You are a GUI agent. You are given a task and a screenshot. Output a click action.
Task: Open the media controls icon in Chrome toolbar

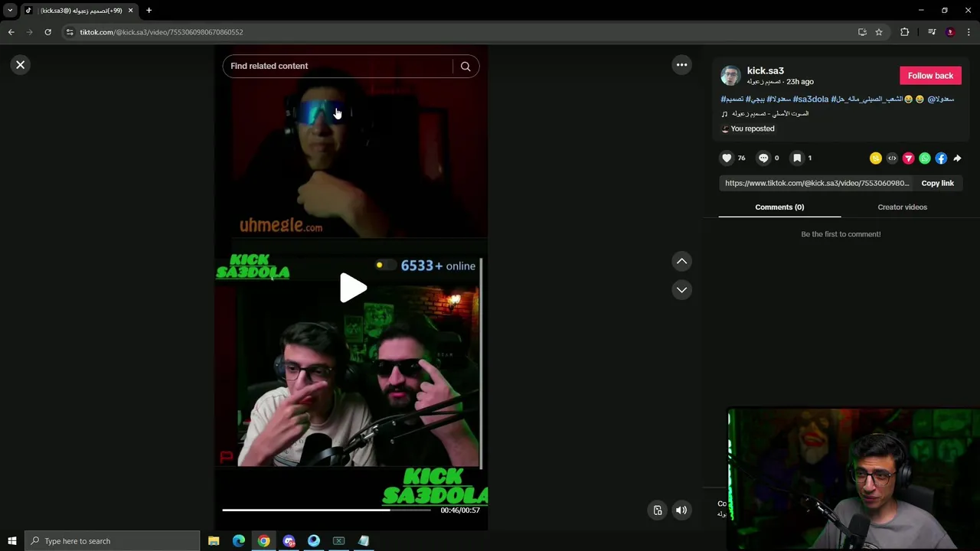932,32
